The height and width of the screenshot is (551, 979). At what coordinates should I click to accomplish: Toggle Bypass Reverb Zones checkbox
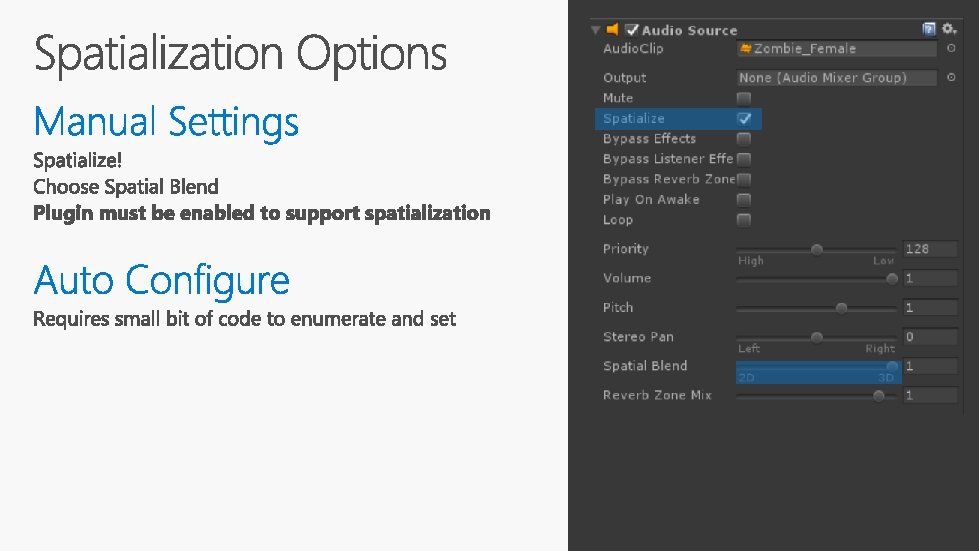pos(744,179)
